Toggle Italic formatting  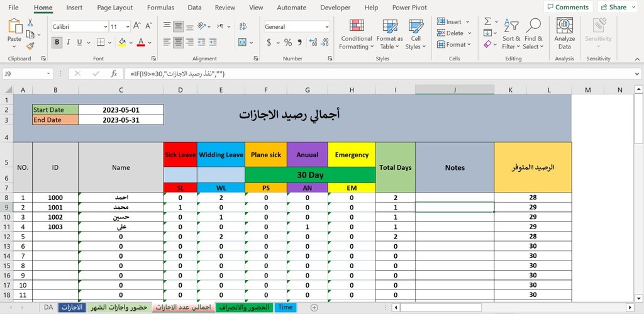tap(68, 42)
